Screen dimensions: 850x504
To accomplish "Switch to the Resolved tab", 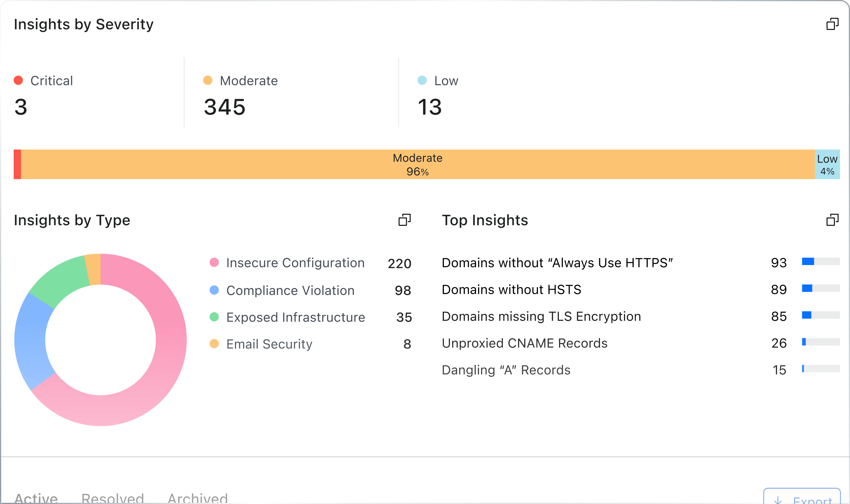I will (113, 498).
